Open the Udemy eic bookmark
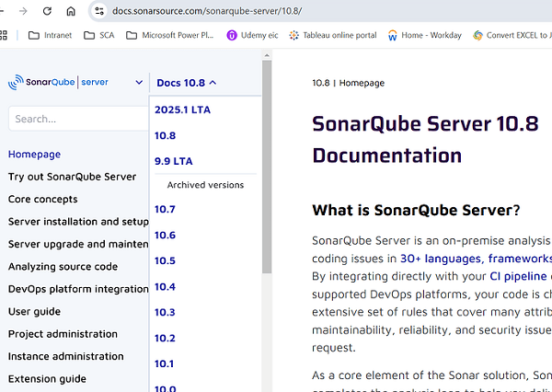This screenshot has height=392, width=552. (x=252, y=35)
